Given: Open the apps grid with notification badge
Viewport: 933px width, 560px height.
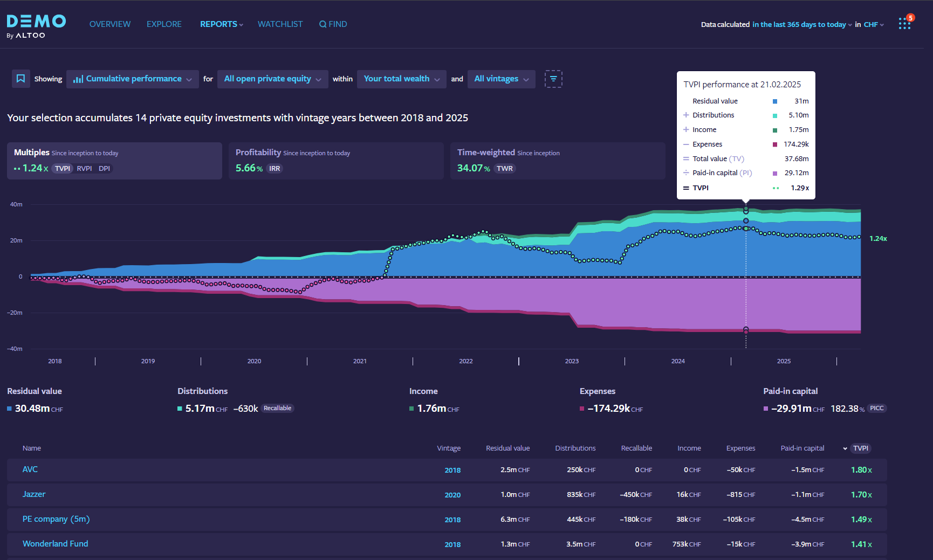Looking at the screenshot, I should [x=904, y=24].
